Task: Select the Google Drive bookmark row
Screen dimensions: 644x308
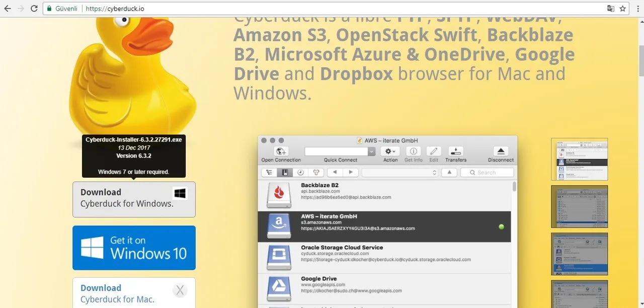Action: pos(384,289)
